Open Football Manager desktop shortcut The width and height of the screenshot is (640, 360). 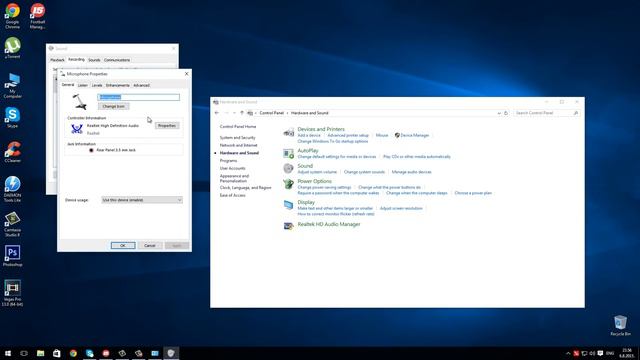[x=38, y=16]
